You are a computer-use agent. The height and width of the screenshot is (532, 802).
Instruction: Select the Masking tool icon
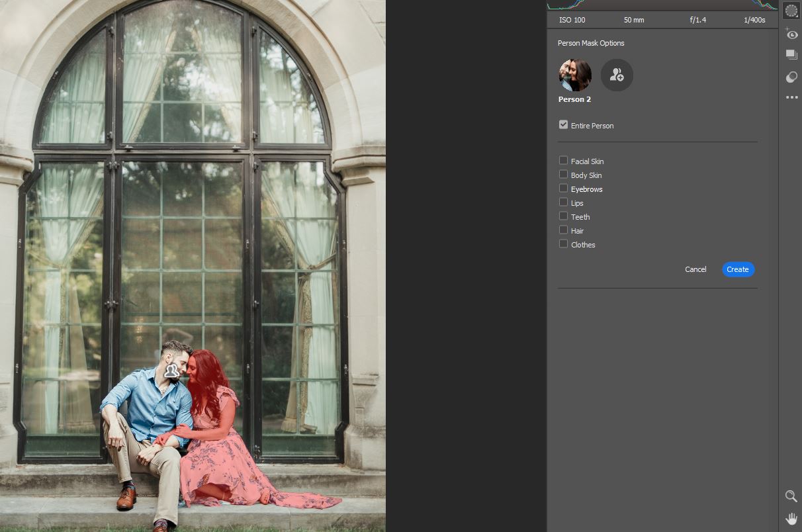pyautogui.click(x=791, y=11)
